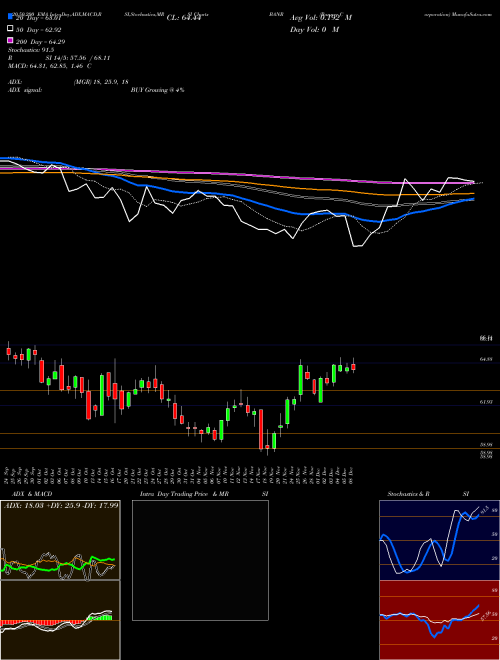The image size is (500, 660).
Task: Click the 'CL: 64.44' closing price text
Action: coord(184,18)
